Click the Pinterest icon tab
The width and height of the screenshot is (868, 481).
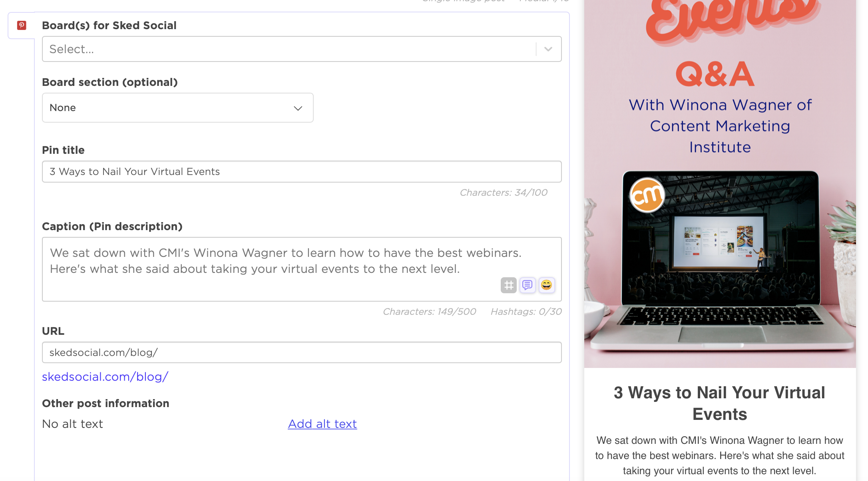pyautogui.click(x=22, y=26)
